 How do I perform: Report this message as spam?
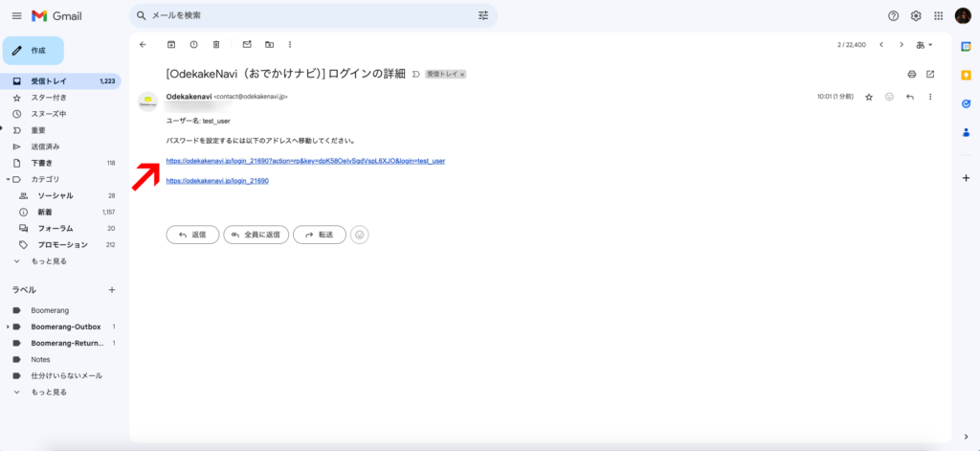coord(193,44)
